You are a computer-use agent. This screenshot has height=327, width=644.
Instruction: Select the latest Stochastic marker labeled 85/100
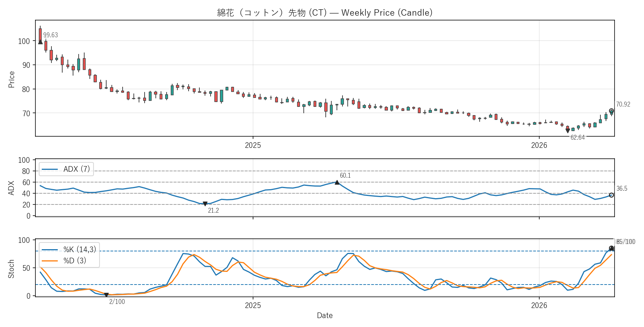click(611, 248)
